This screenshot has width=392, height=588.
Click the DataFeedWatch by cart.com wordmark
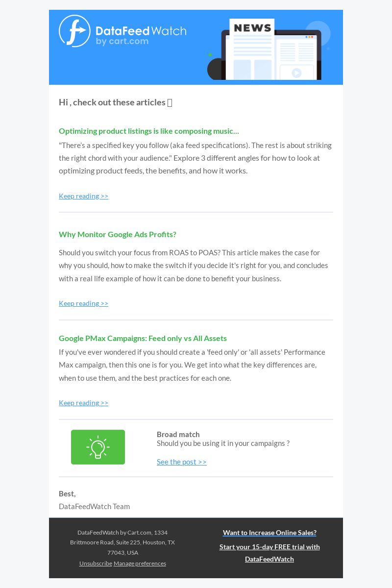click(141, 35)
